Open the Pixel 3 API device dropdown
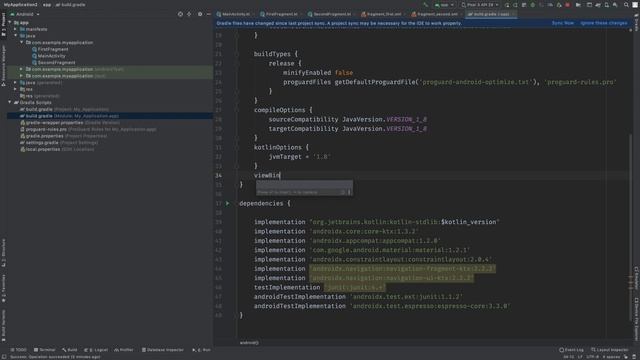This screenshot has height=360, width=640. [x=480, y=5]
